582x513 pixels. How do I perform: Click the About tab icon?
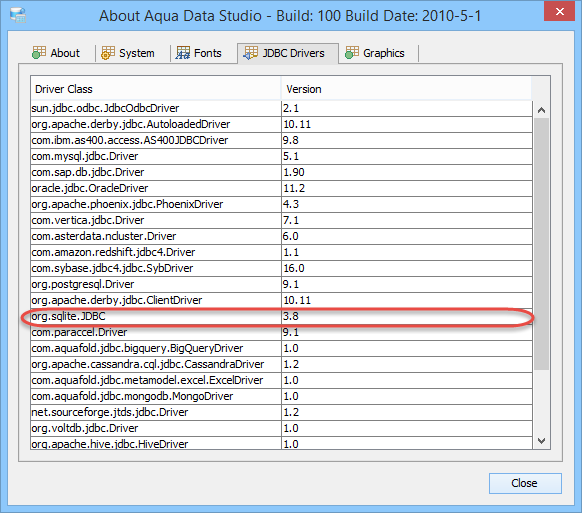[x=39, y=53]
